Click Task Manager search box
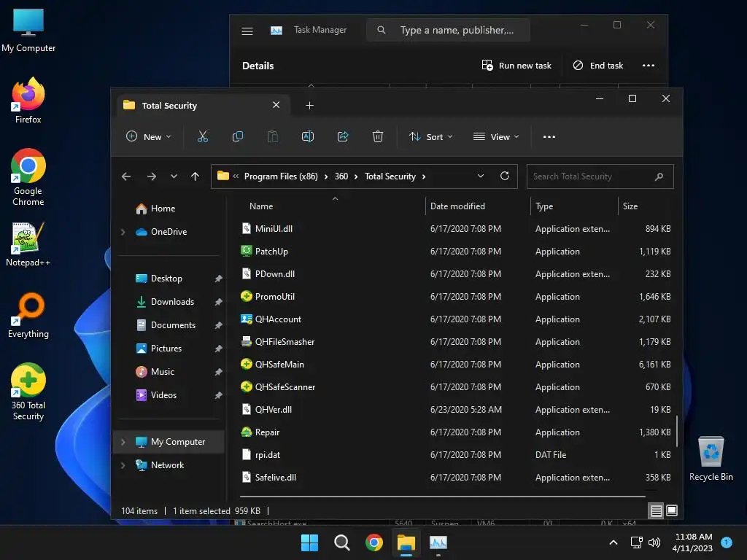 coord(448,30)
